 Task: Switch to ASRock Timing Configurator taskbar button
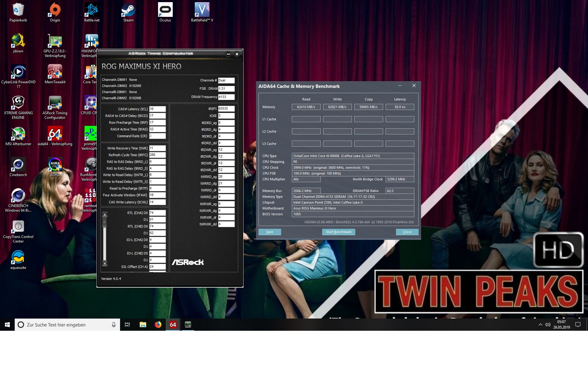tap(188, 325)
